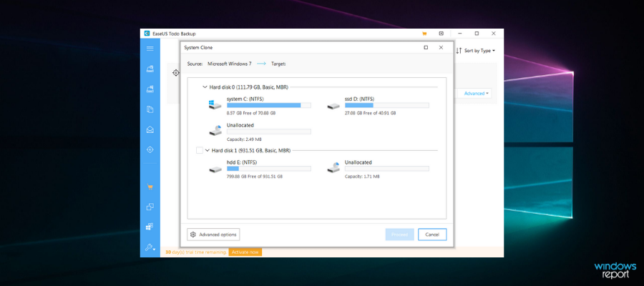Click the EaseUS Todo Backup logo icon

pos(147,34)
